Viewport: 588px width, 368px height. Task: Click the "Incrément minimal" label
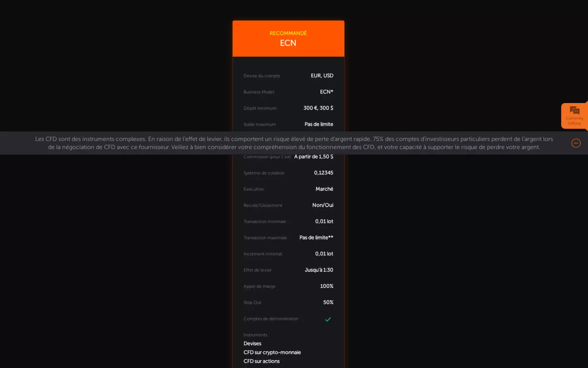263,254
